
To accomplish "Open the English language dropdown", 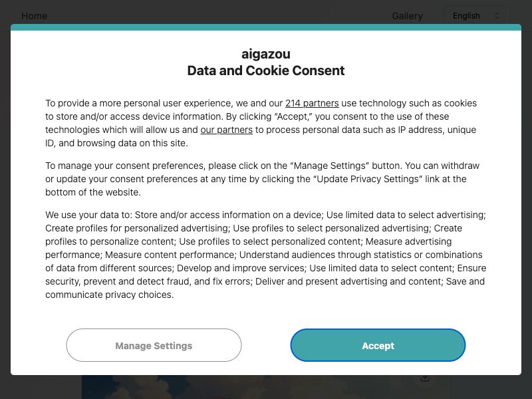I will (x=476, y=15).
